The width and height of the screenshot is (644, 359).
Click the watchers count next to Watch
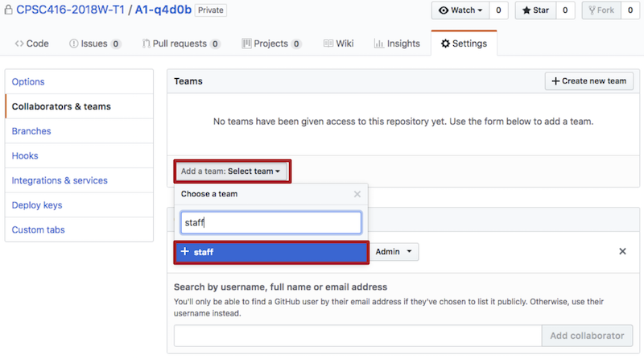[498, 10]
